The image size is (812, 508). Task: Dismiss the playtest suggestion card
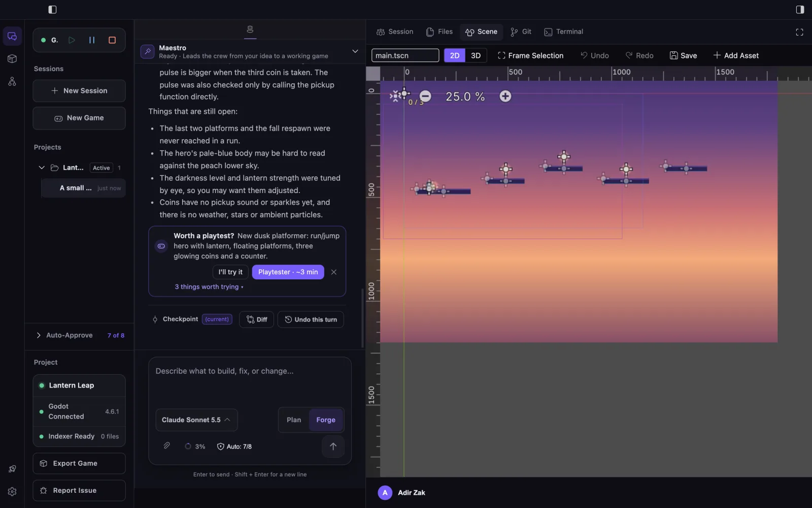[333, 272]
